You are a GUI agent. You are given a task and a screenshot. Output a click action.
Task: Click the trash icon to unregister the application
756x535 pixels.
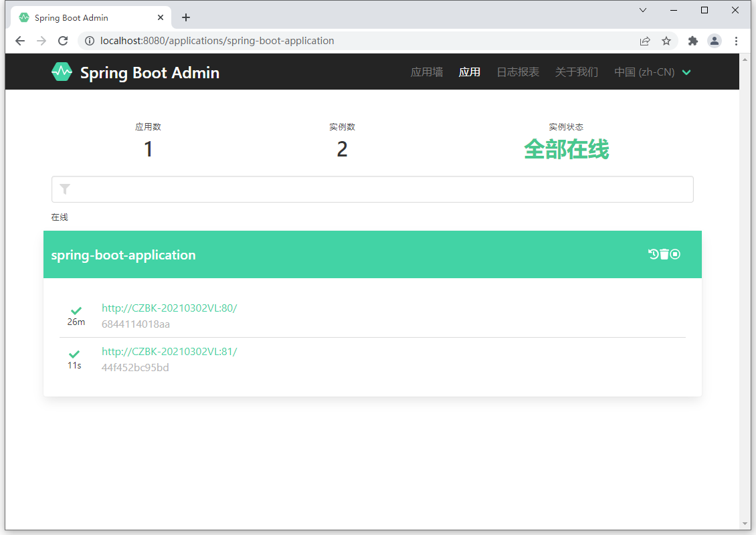click(x=664, y=254)
